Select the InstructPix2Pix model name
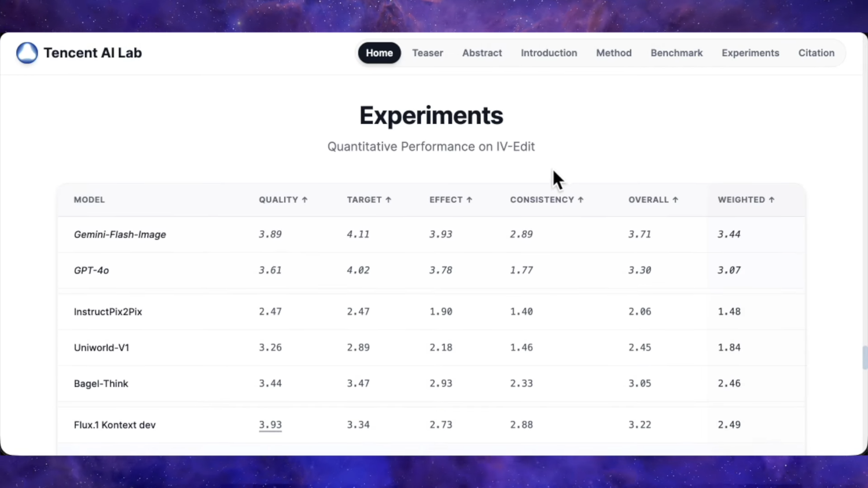This screenshot has width=868, height=488. (x=108, y=312)
